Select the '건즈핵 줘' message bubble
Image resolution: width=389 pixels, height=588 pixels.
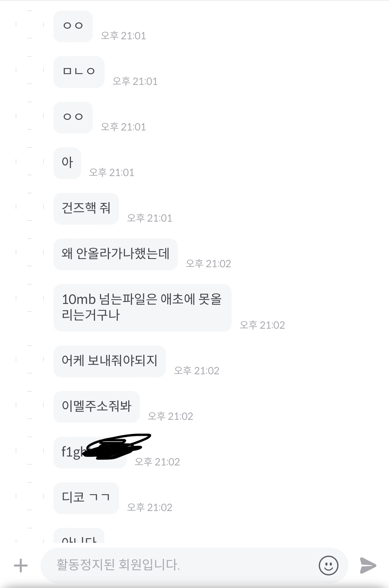(x=86, y=209)
